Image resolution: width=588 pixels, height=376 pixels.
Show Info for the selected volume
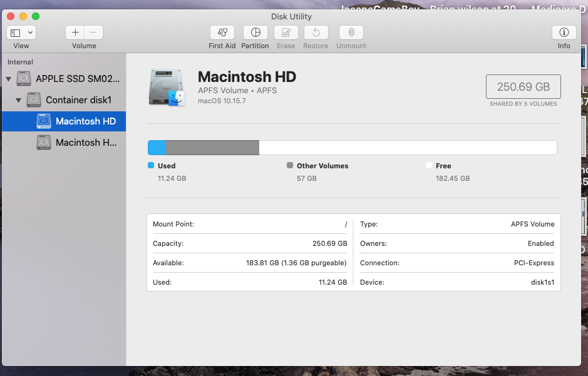click(x=564, y=33)
